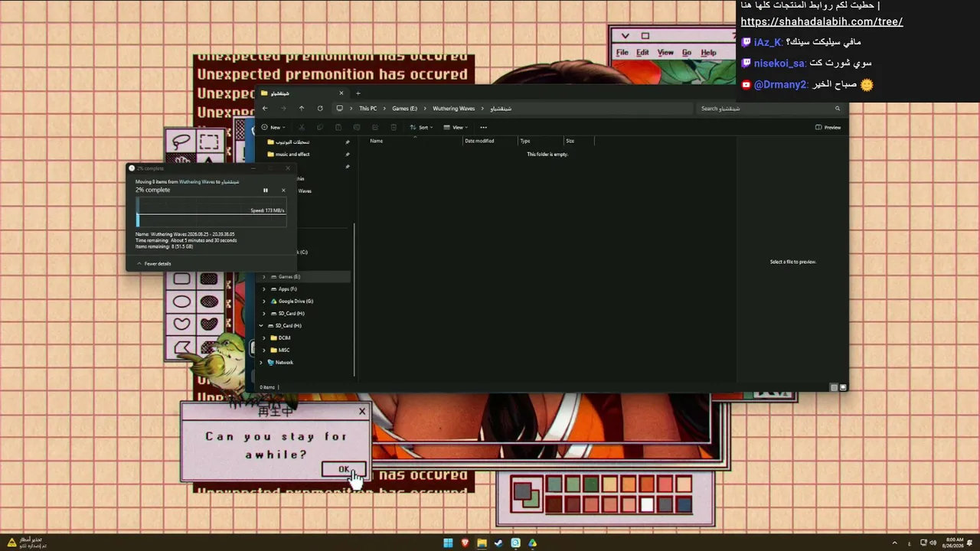Expand the Google Drive (G:) node
Screen dimensions: 980x551
point(264,302)
